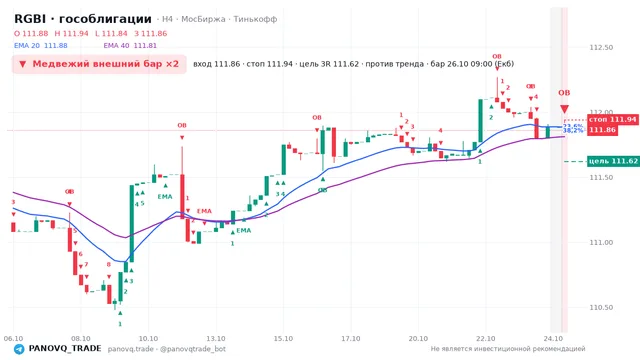Open the Медвежий внешний бар ×2 badge
Viewport: 640px width, 360px height.
(99, 64)
